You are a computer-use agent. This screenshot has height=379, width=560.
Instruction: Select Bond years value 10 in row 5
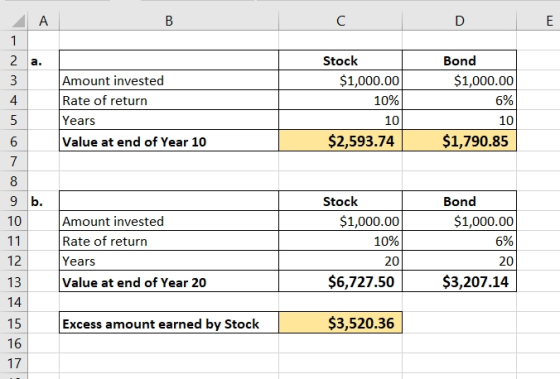click(459, 120)
